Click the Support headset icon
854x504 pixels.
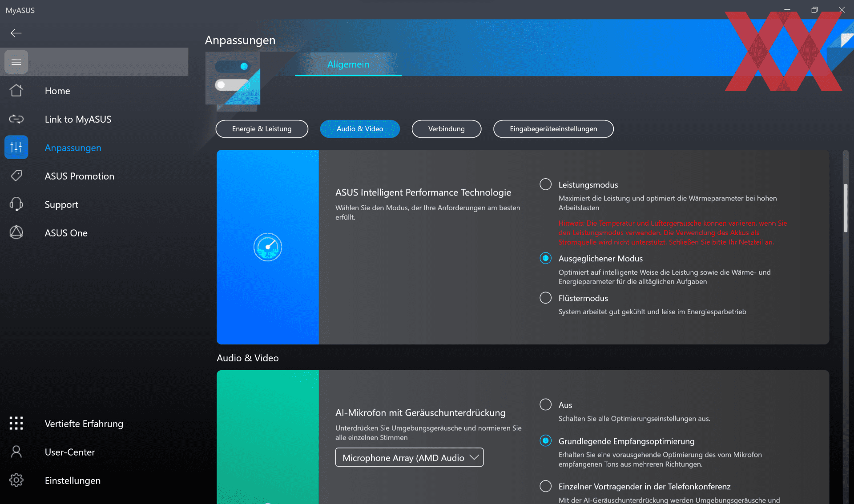tap(16, 204)
